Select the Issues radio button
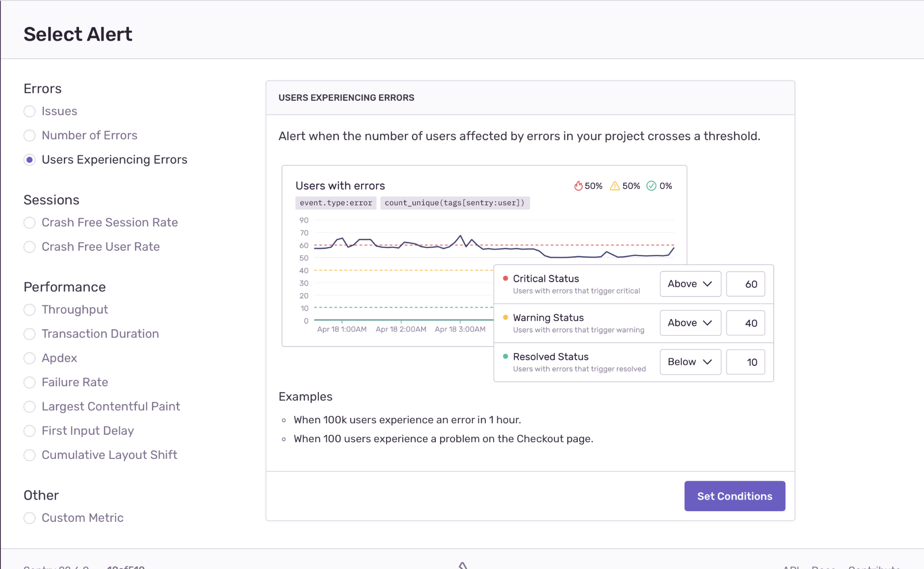 [30, 111]
